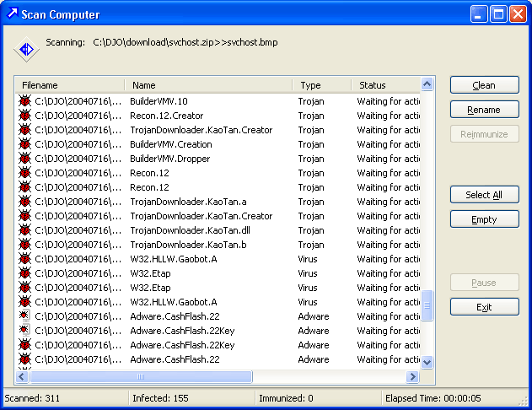This screenshot has height=410, width=532.
Task: Click the bug icon beside BuilderVMV.10
Action: 24,101
